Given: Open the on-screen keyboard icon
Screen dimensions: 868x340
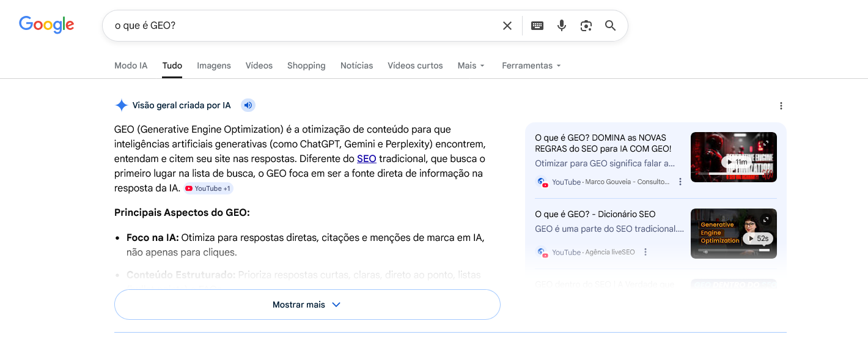Looking at the screenshot, I should [537, 26].
